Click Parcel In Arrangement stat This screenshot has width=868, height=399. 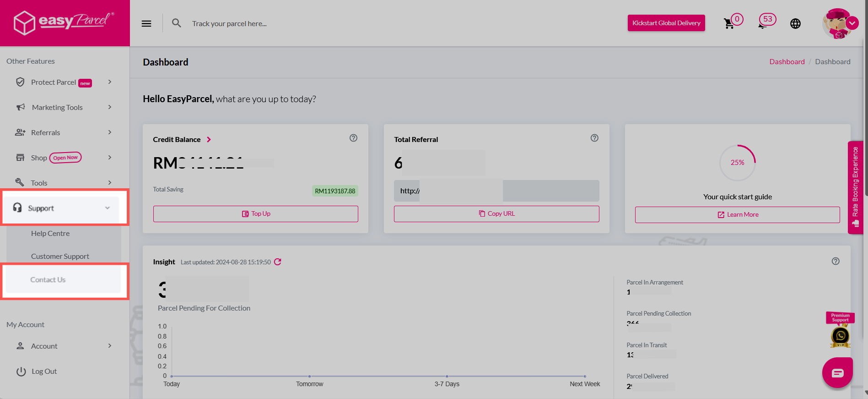pyautogui.click(x=655, y=287)
